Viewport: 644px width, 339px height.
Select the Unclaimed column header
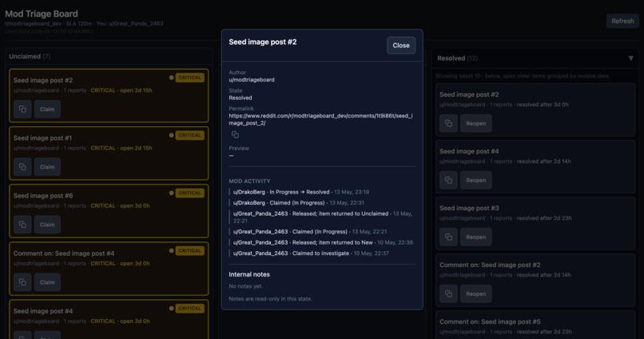[30, 56]
